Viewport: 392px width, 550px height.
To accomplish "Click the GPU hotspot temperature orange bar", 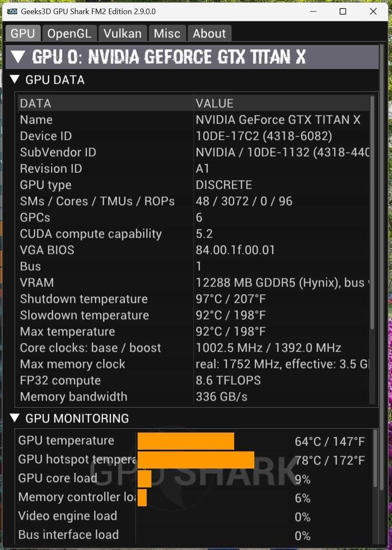I will coord(196,460).
